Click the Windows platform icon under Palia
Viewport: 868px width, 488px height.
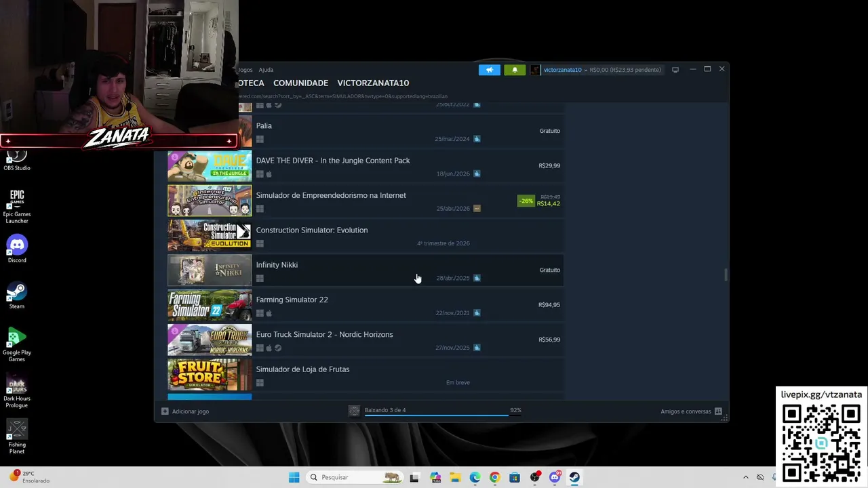260,140
